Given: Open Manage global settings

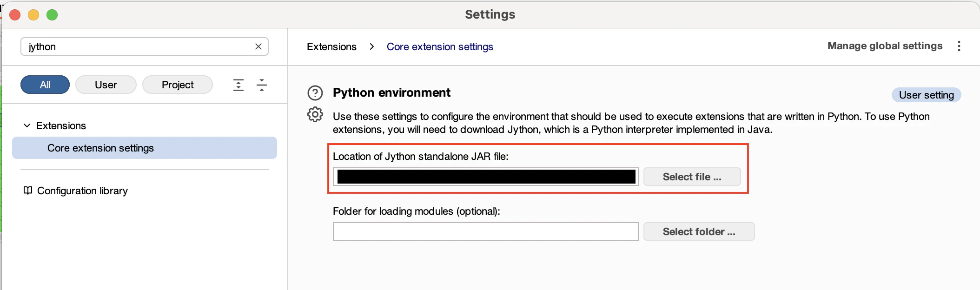Looking at the screenshot, I should click(885, 46).
